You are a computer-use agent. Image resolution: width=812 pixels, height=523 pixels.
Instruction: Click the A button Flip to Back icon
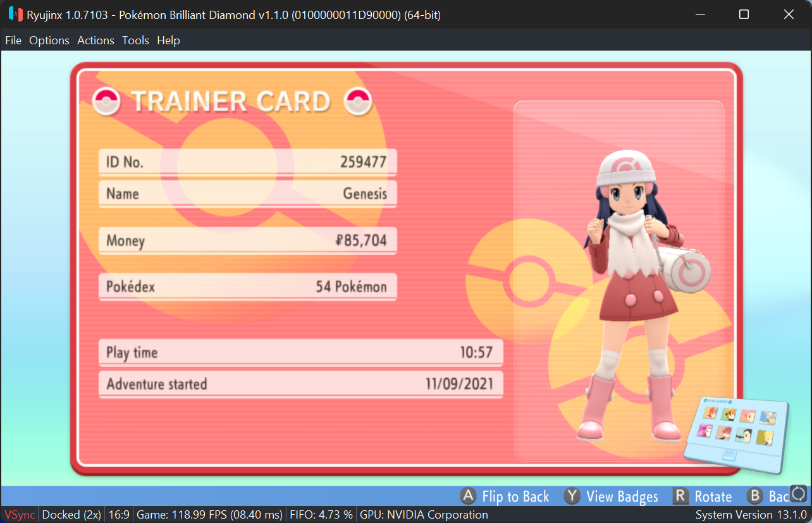click(468, 496)
